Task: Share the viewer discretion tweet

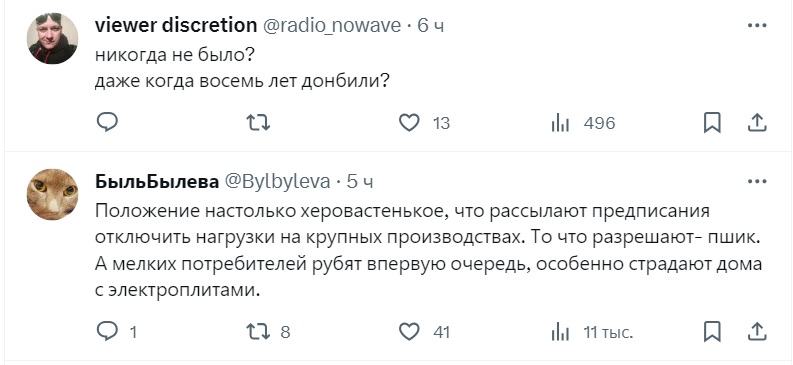Action: [757, 123]
